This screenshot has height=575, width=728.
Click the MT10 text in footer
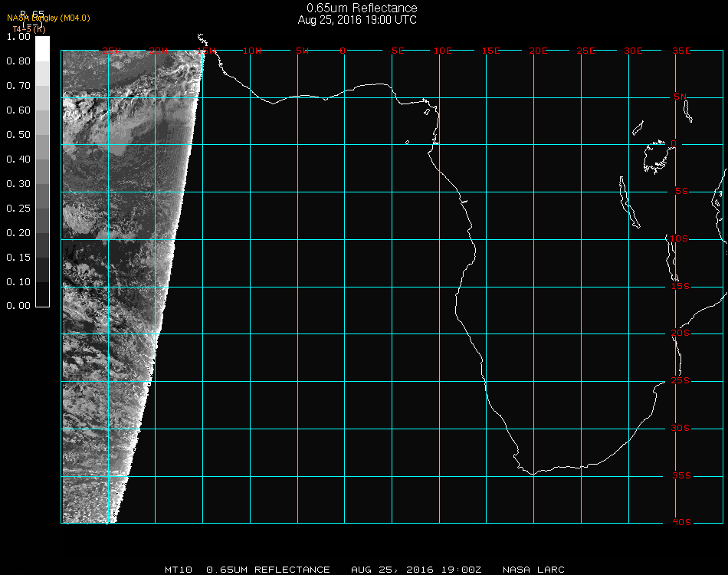coord(178,570)
